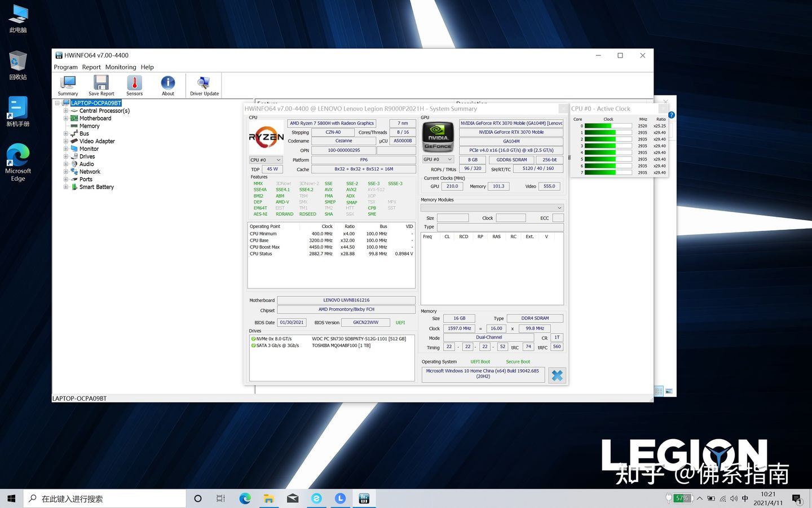This screenshot has height=508, width=812.
Task: Click the BIOS Version GKCN23WW field
Action: point(365,322)
